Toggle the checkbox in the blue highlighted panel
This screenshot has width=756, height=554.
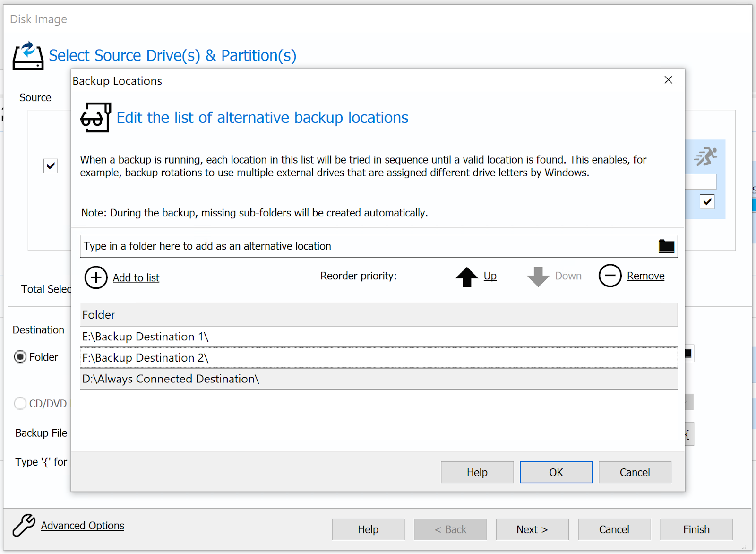[707, 202]
